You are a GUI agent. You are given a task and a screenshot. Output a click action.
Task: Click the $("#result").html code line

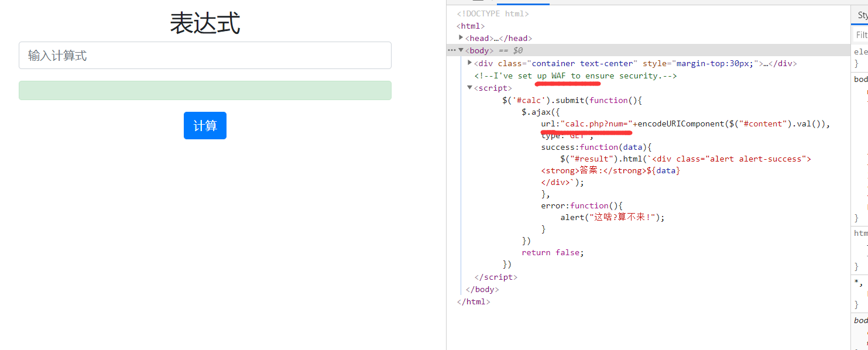tap(685, 159)
